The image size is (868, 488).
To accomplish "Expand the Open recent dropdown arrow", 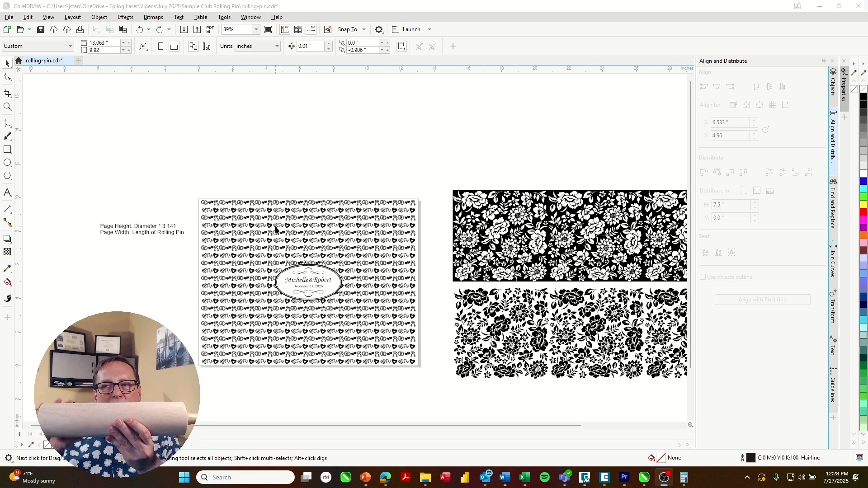I will click(x=29, y=29).
